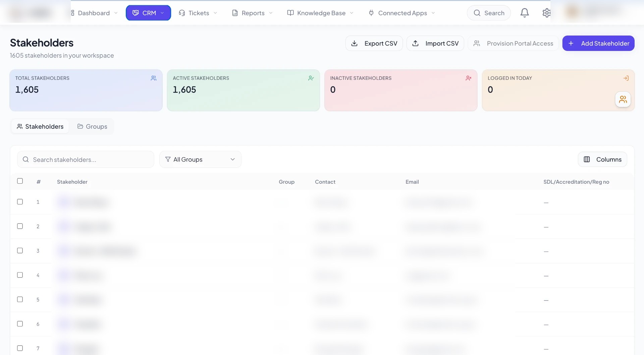644x355 pixels.
Task: Select row 4 checkbox
Action: click(20, 275)
